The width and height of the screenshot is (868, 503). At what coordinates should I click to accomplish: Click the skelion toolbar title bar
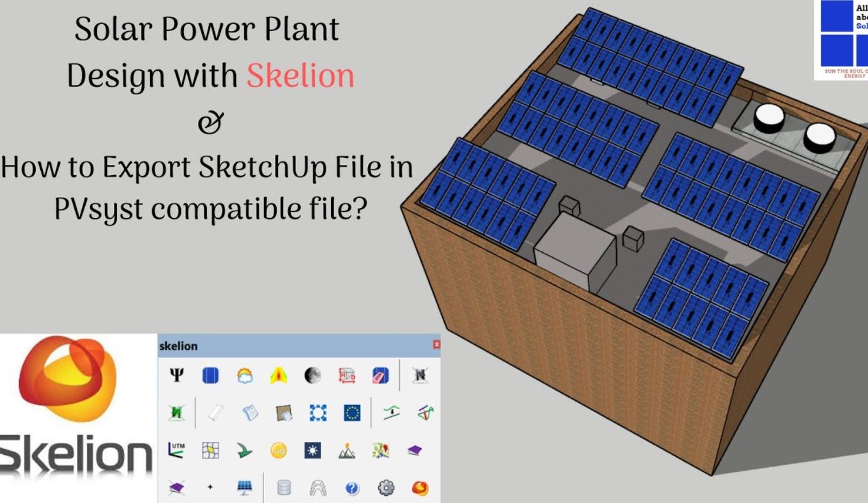(299, 346)
